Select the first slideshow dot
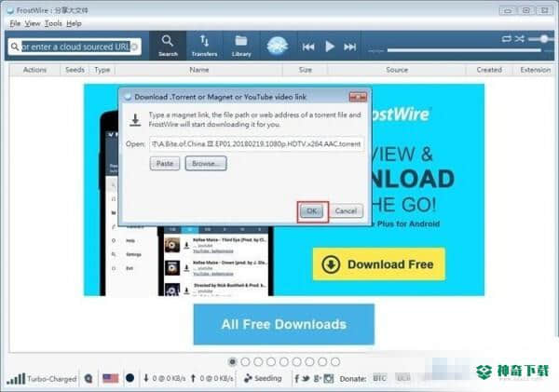Image resolution: width=559 pixels, height=392 pixels. [x=232, y=362]
